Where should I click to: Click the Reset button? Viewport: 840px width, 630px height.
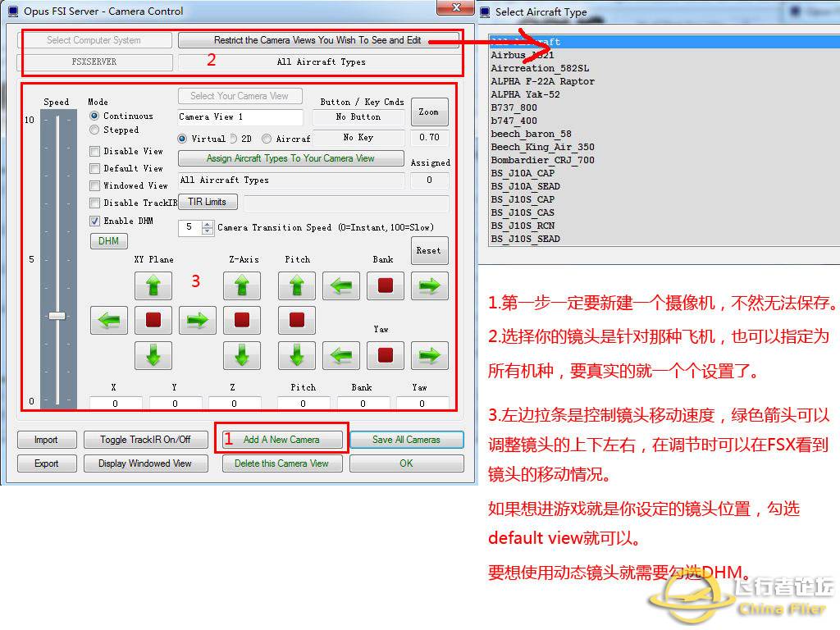coord(429,251)
